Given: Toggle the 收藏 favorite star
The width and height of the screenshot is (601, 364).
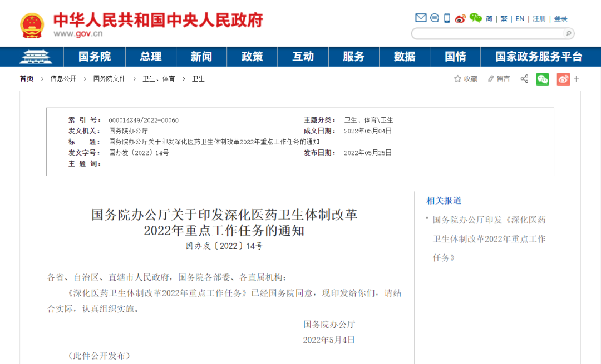Looking at the screenshot, I should pos(459,79).
